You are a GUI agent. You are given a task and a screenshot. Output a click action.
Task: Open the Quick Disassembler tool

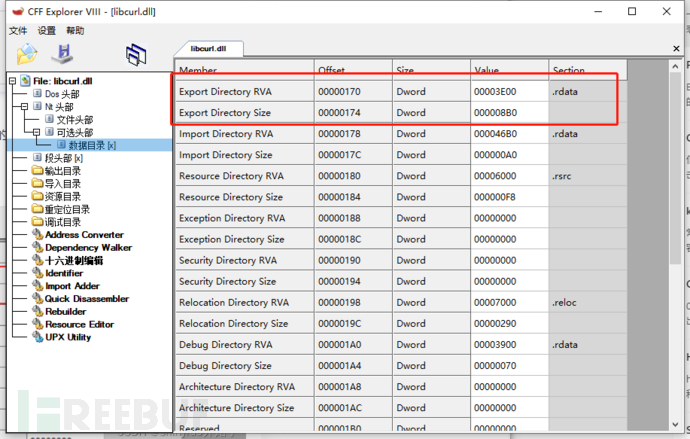[x=86, y=298]
